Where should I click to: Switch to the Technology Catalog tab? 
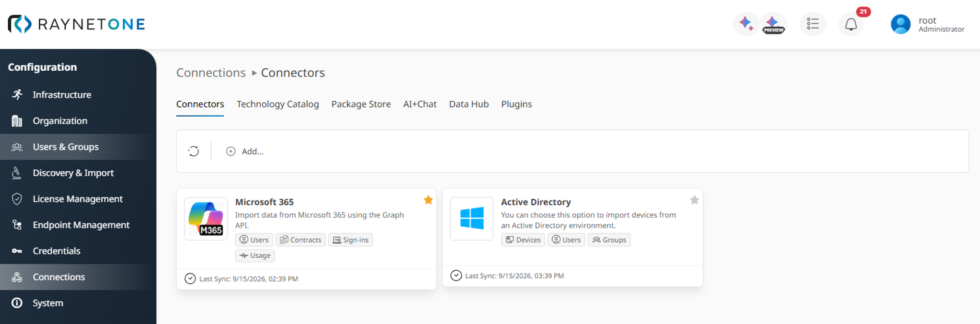point(278,104)
